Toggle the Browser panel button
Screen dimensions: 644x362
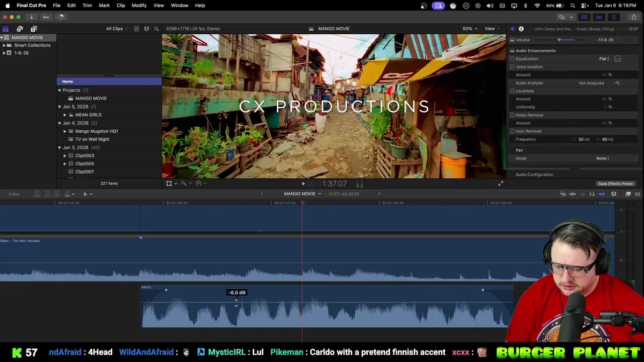pyautogui.click(x=584, y=17)
